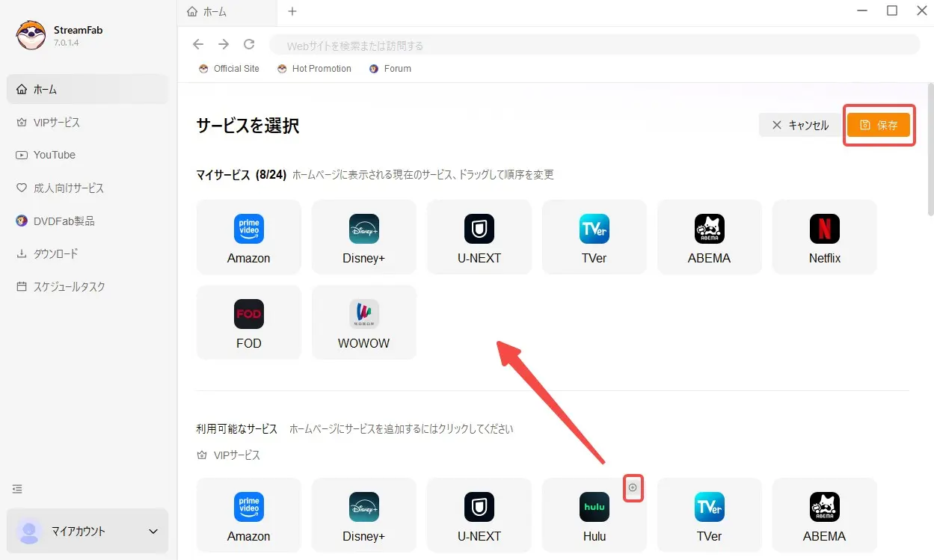This screenshot has height=560, width=934.
Task: Open the Forum bookmark
Action: (x=390, y=69)
